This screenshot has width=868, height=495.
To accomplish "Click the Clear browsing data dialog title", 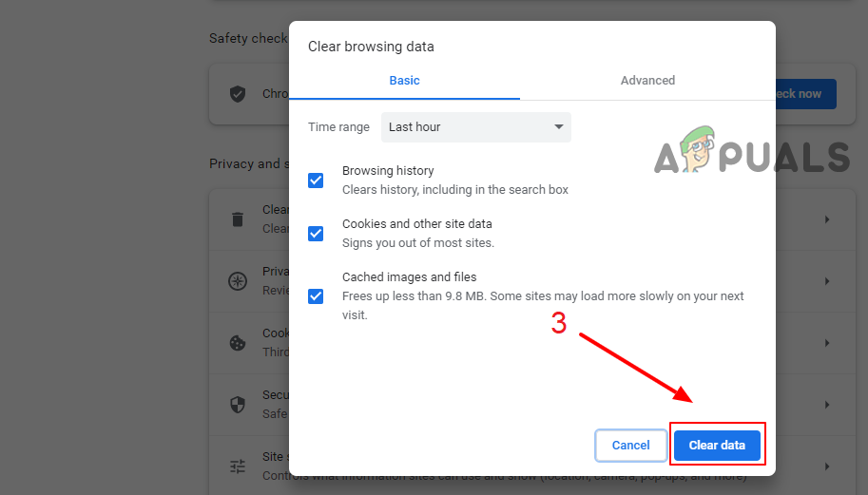I will 371,47.
